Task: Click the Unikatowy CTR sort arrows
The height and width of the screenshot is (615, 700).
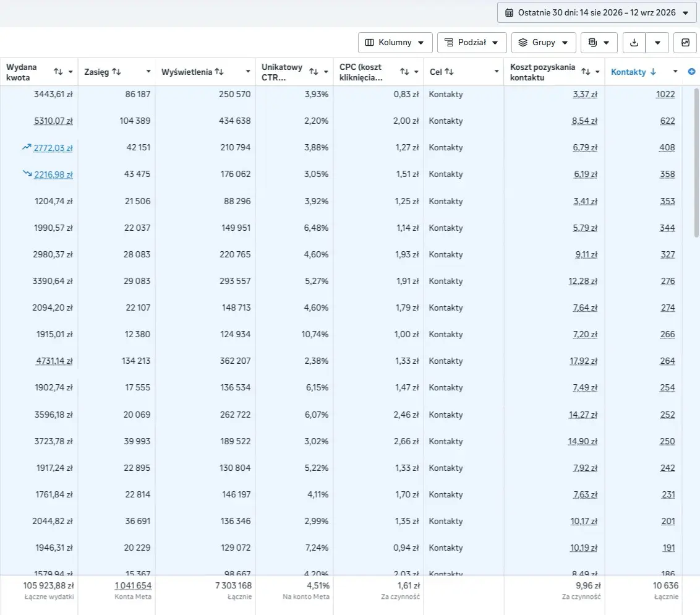Action: (x=314, y=71)
